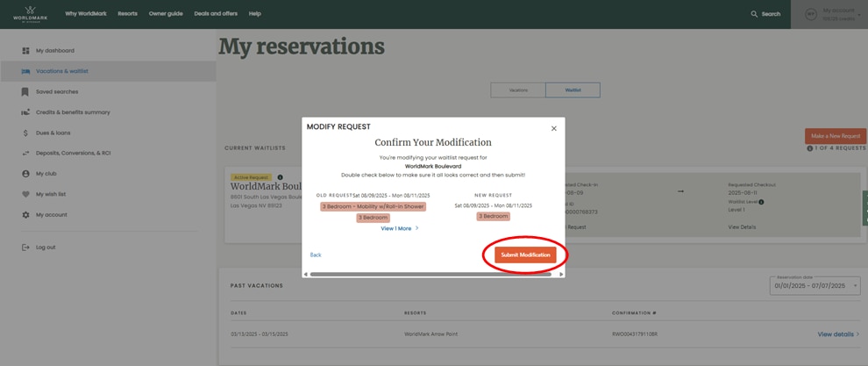
Task: Click Credits & benefits summary icon
Action: (25, 112)
